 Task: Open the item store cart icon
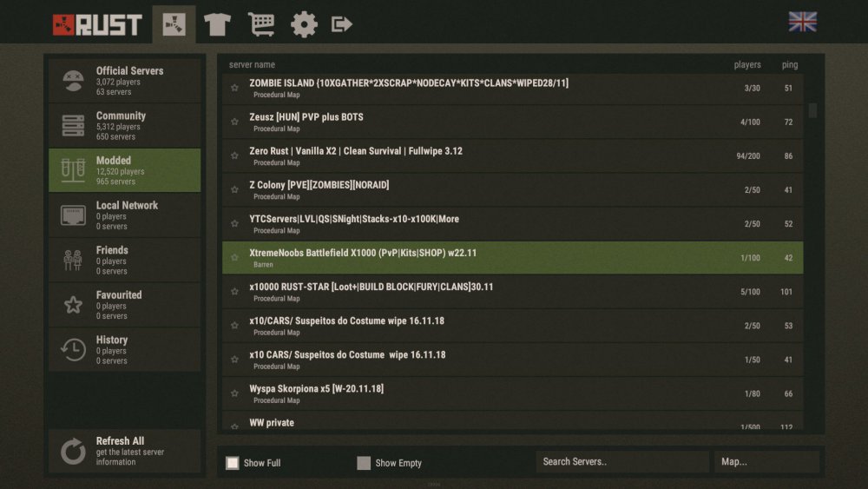tap(260, 24)
